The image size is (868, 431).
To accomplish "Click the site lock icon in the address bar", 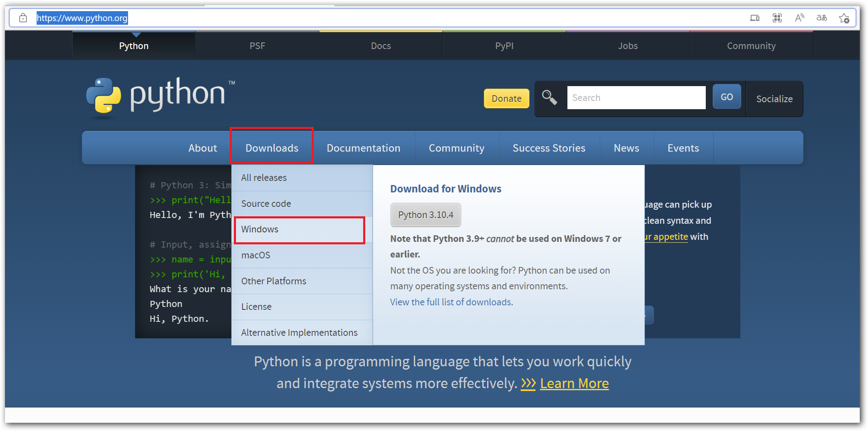I will 23,18.
